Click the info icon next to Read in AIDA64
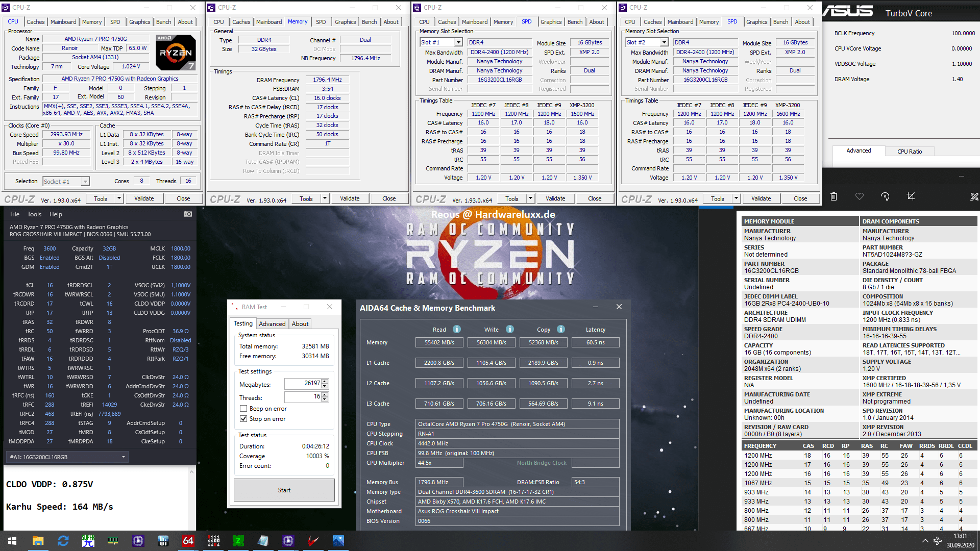 pyautogui.click(x=457, y=329)
